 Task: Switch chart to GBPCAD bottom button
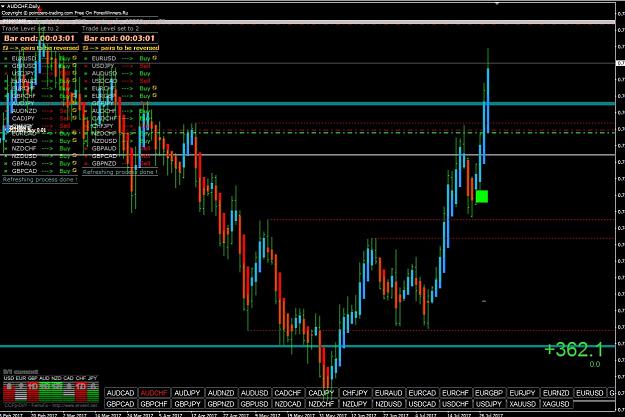(x=120, y=404)
